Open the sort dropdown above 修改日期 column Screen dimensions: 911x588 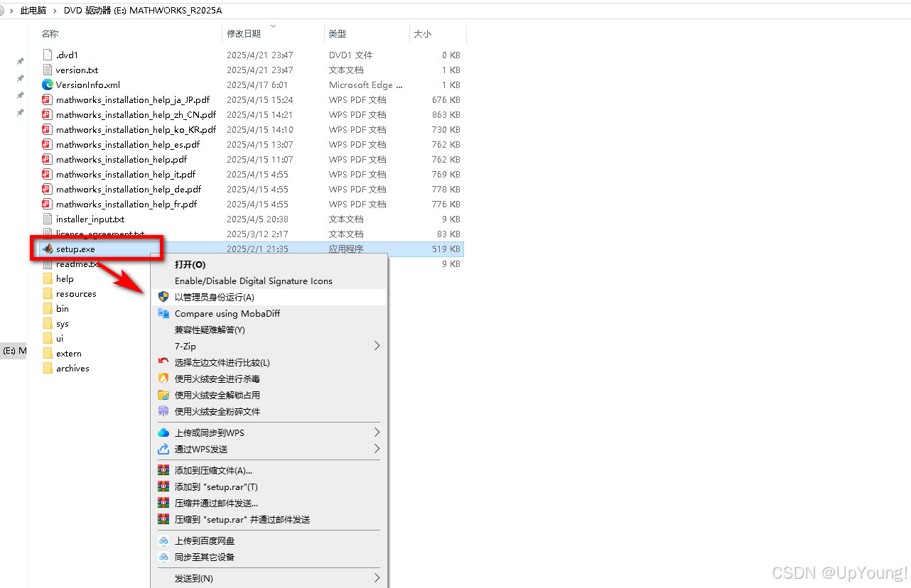(x=273, y=26)
